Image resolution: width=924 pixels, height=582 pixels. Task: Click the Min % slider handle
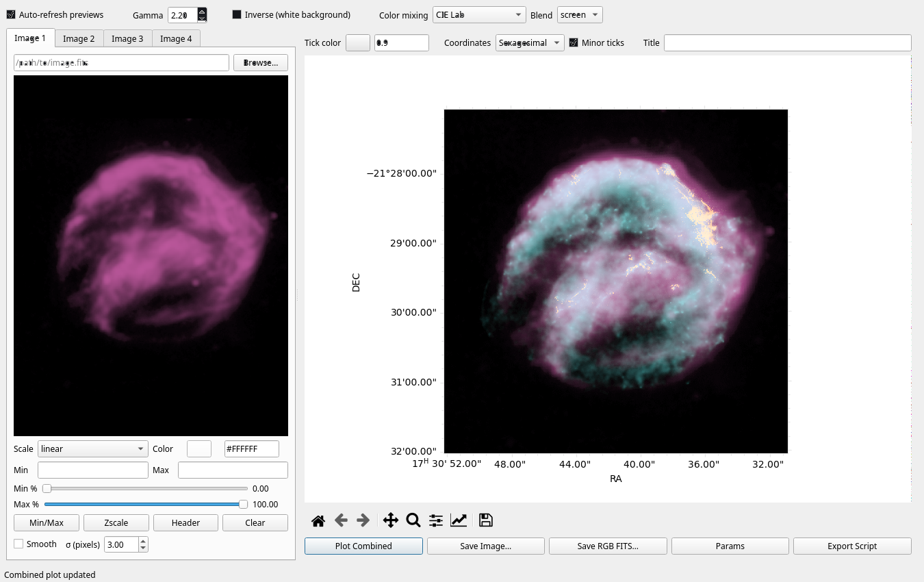(47, 488)
